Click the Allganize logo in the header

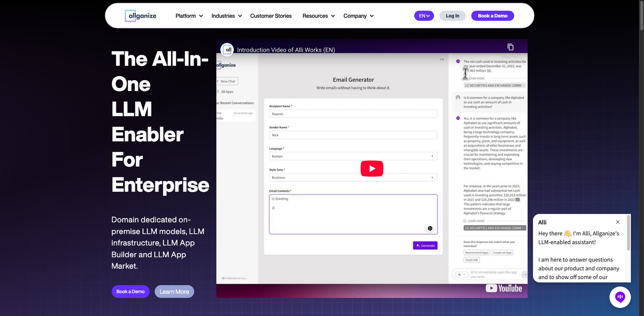pos(140,16)
